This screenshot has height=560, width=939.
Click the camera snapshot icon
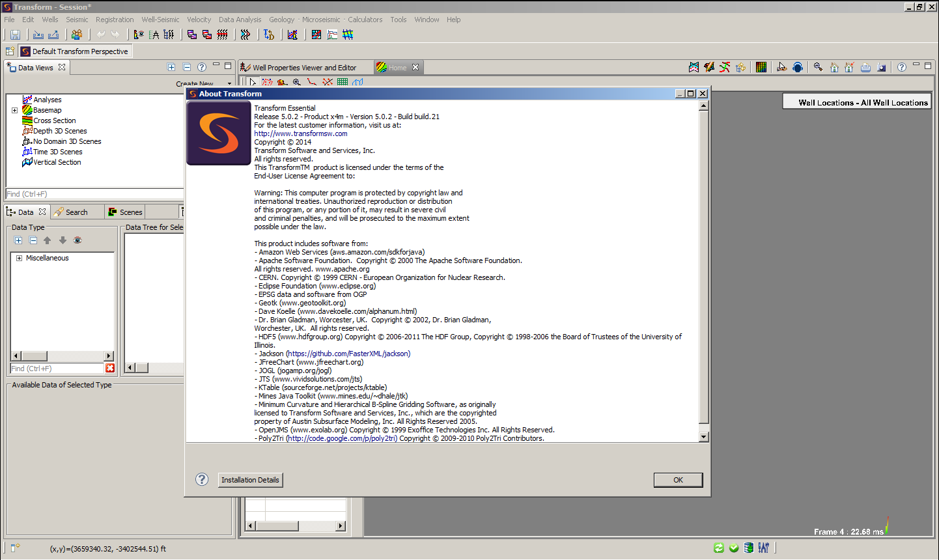882,67
